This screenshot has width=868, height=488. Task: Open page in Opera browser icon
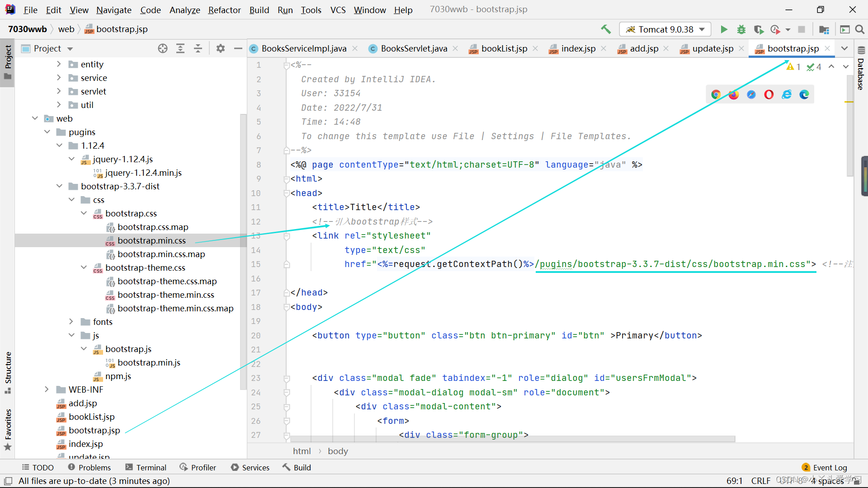point(769,94)
